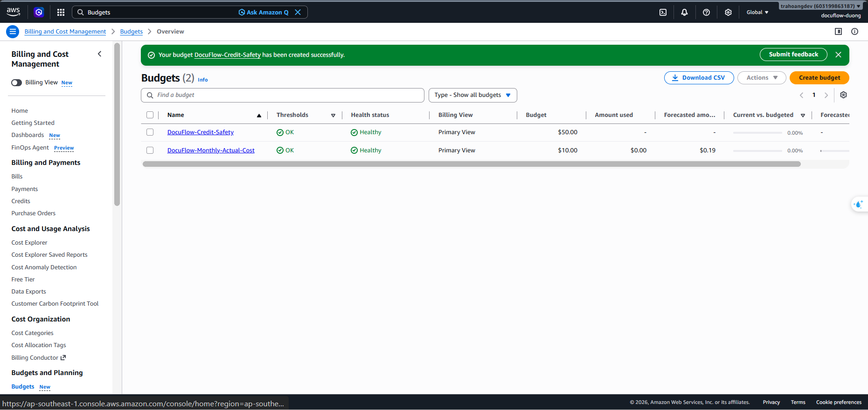This screenshot has height=410, width=868.
Task: Navigate to Cost Anomaly Detection
Action: point(44,267)
